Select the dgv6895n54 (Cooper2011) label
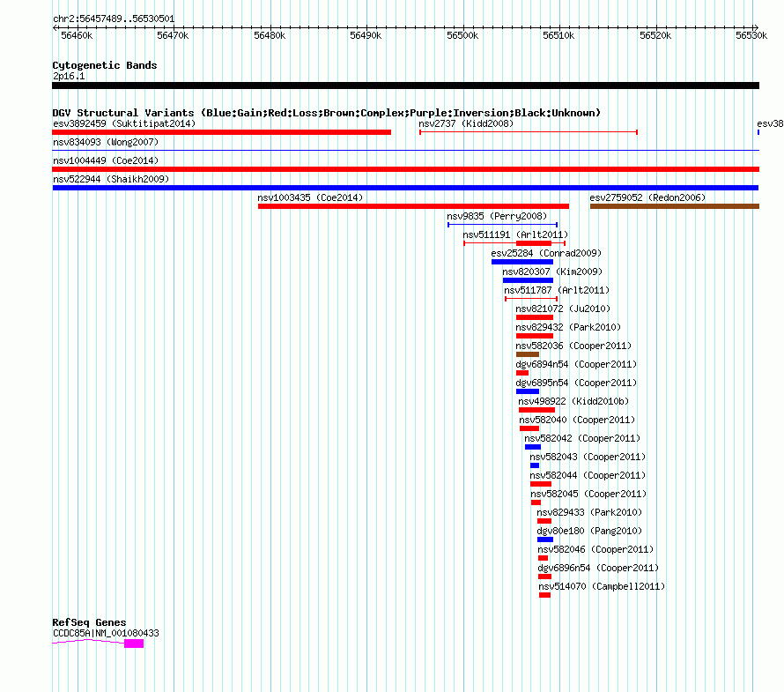Screen dimensions: 784x692 (x=576, y=383)
